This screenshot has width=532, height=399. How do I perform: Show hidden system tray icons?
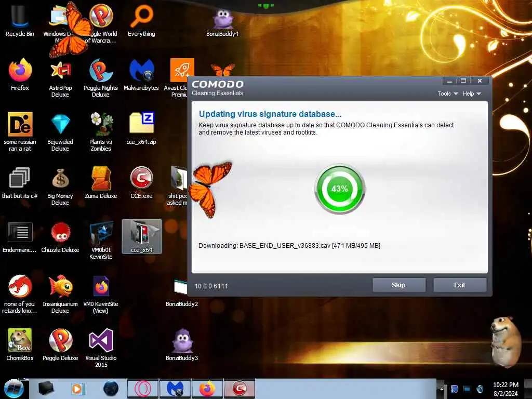[x=442, y=389]
